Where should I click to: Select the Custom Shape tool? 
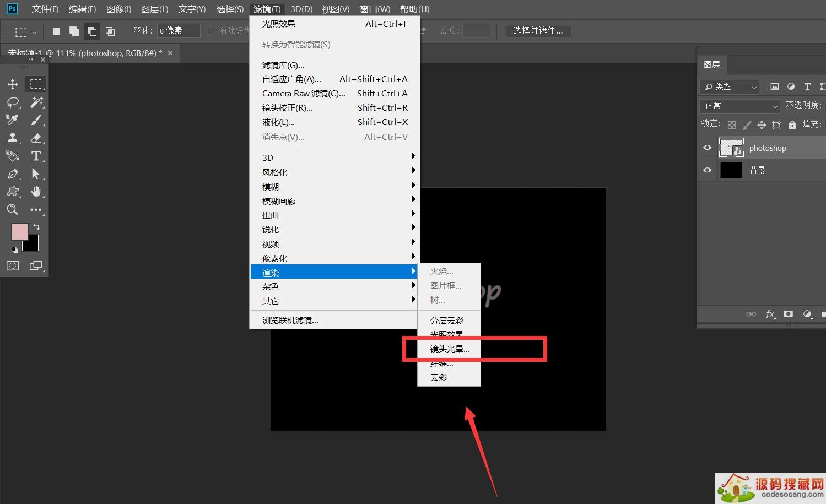(13, 192)
